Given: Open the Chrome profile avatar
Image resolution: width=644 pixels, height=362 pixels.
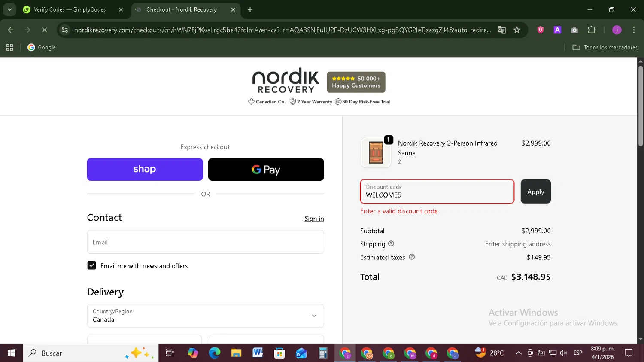Looking at the screenshot, I should point(617,30).
